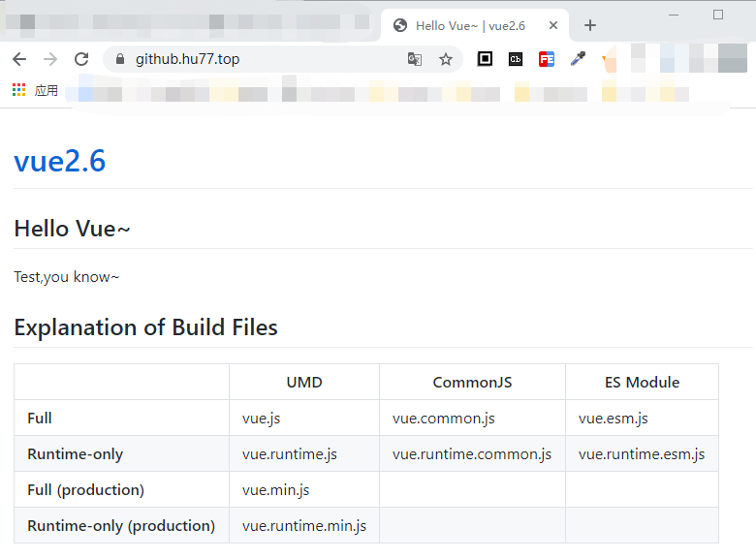The height and width of the screenshot is (559, 756).
Task: Maximize the browser window
Action: pyautogui.click(x=718, y=15)
